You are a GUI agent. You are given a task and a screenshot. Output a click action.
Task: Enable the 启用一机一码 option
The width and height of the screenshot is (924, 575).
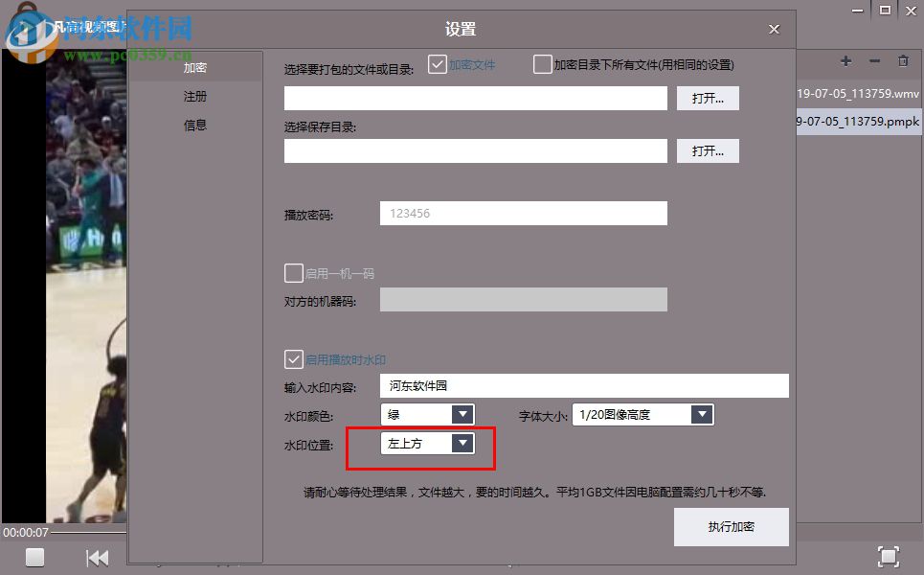(x=294, y=273)
